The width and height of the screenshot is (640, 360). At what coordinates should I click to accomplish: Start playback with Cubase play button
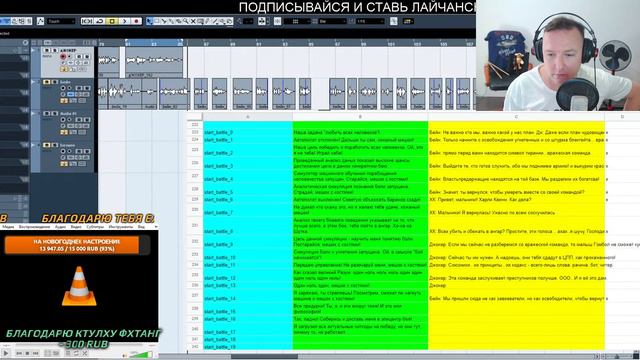pyautogui.click(x=124, y=21)
